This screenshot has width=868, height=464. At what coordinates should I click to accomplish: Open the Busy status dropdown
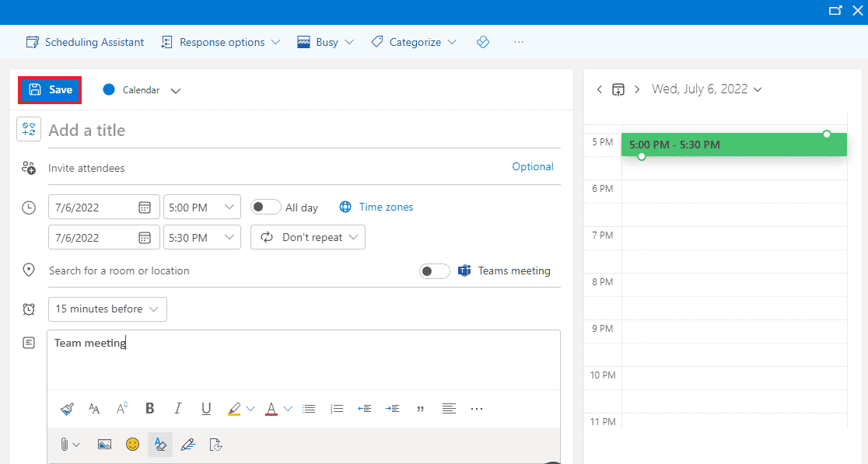coord(325,42)
